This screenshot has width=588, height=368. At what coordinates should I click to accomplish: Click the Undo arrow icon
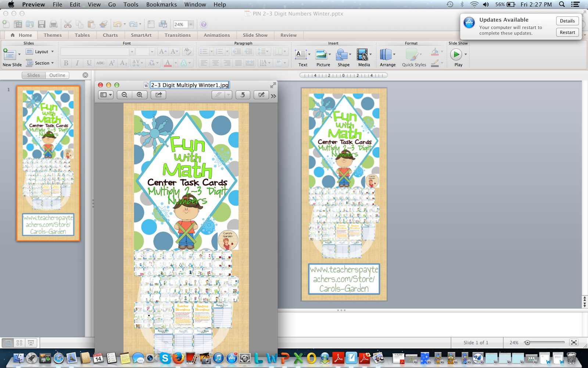(x=117, y=24)
